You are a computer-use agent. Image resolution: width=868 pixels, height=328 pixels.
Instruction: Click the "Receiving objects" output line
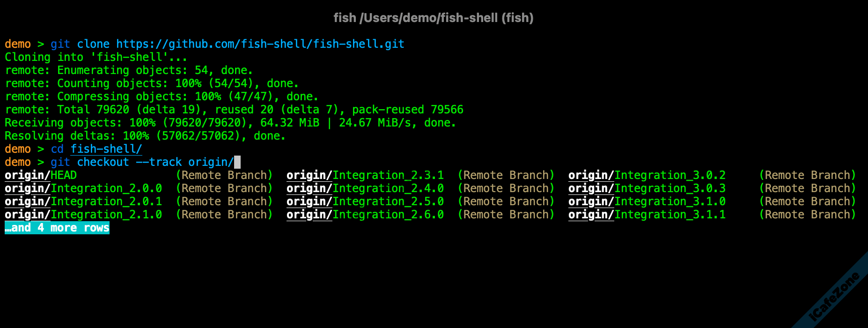pyautogui.click(x=230, y=123)
